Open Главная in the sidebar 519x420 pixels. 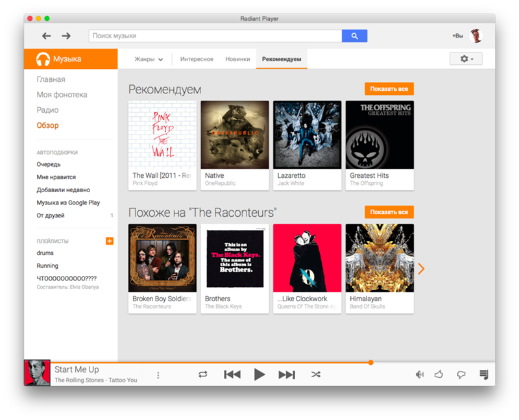[x=51, y=79]
